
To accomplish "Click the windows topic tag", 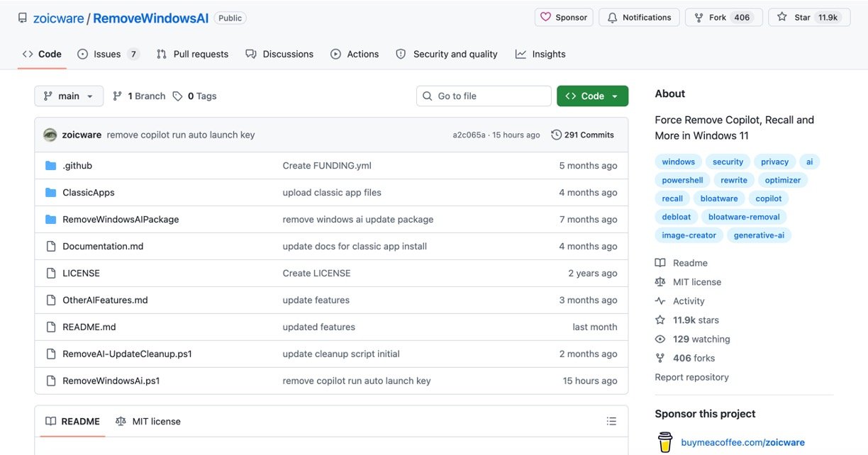I will point(679,162).
